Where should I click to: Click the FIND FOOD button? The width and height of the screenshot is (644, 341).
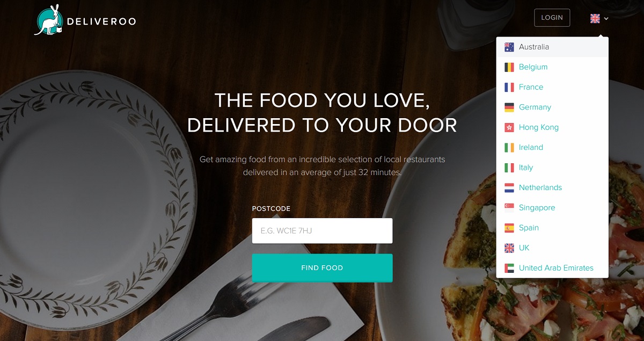(x=322, y=268)
